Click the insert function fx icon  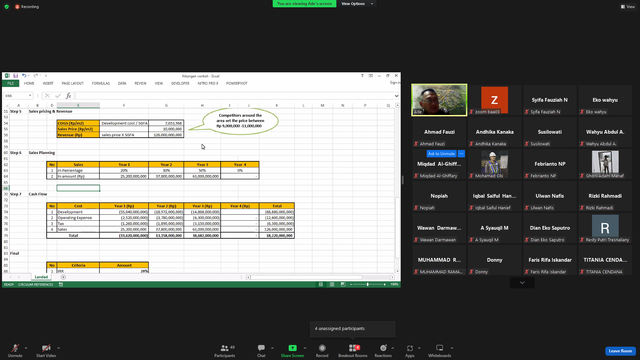click(68, 96)
